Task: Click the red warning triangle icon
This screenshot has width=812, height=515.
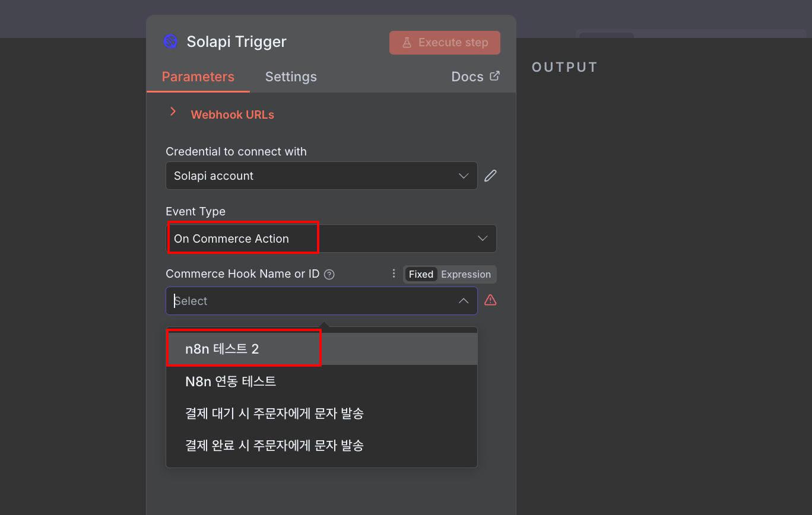Action: pos(490,300)
